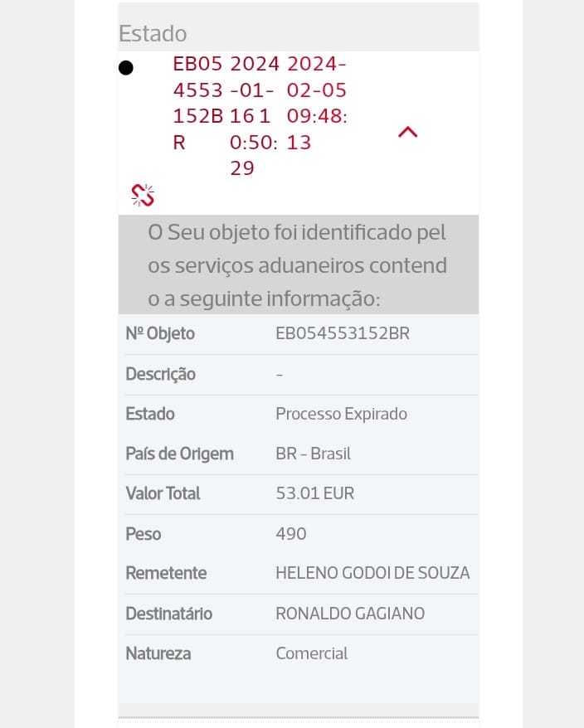Select the Peso value 490
This screenshot has height=728, width=584.
(x=291, y=534)
